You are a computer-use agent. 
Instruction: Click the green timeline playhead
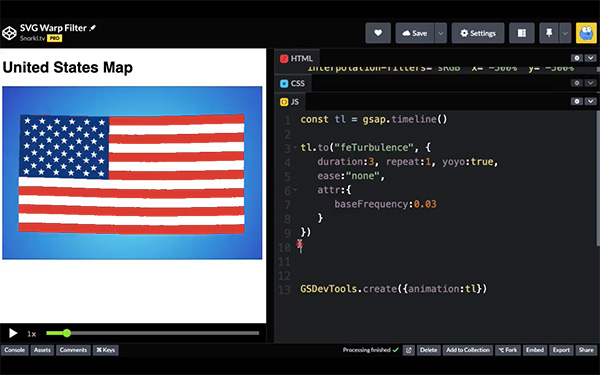tap(67, 333)
